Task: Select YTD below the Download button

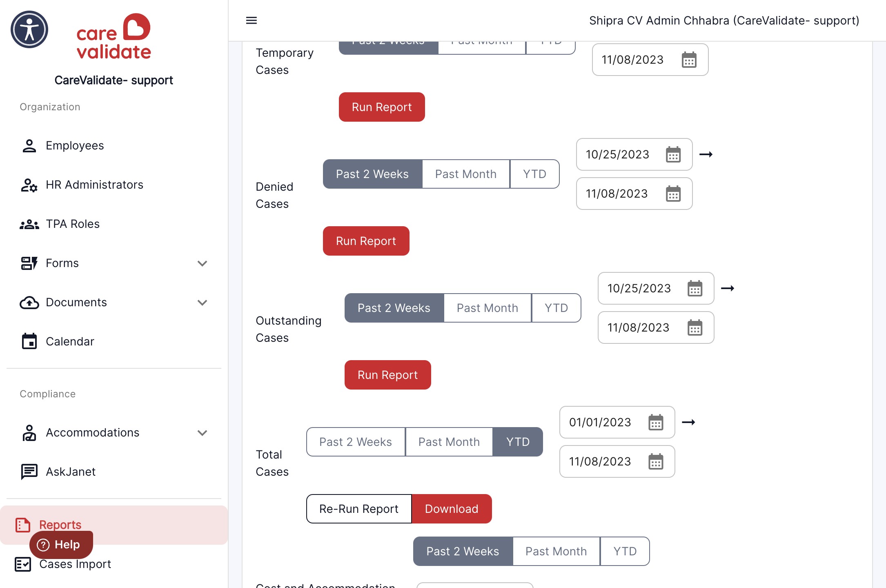Action: (x=625, y=551)
